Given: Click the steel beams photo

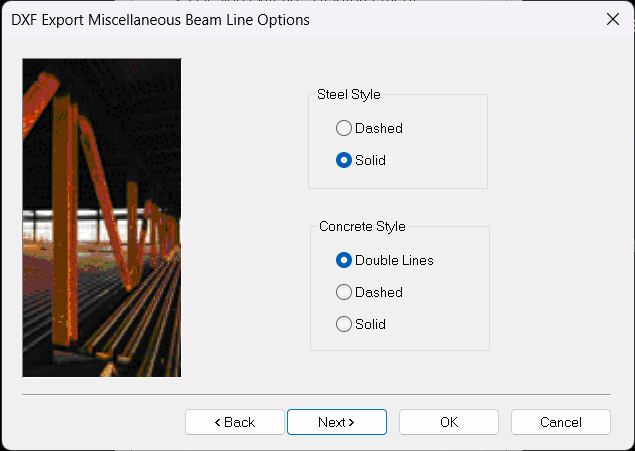Looking at the screenshot, I should tap(101, 217).
